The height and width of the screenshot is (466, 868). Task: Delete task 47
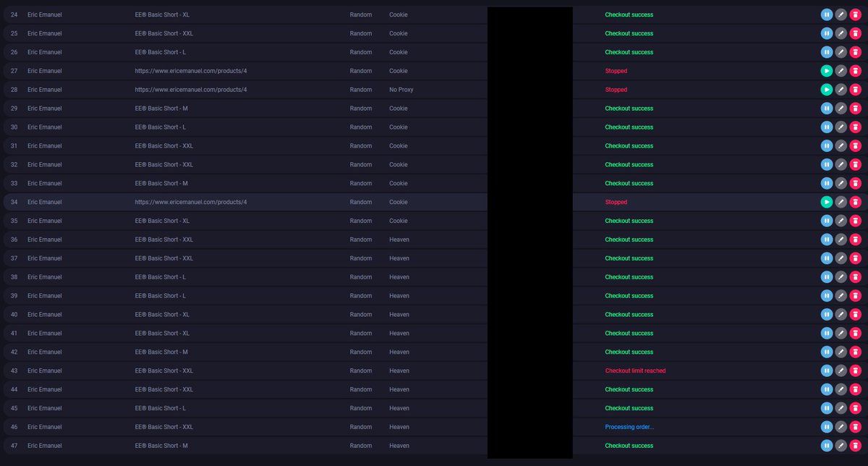click(855, 446)
